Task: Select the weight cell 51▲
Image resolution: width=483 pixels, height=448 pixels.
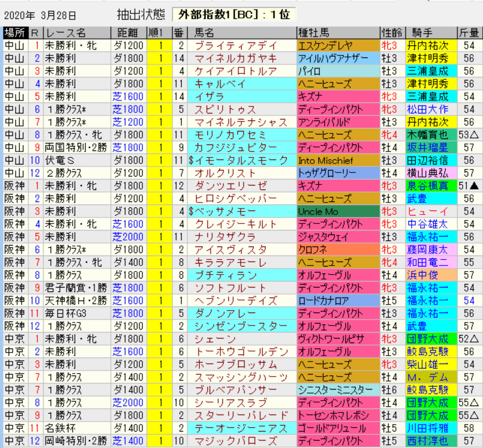Action: tap(469, 186)
